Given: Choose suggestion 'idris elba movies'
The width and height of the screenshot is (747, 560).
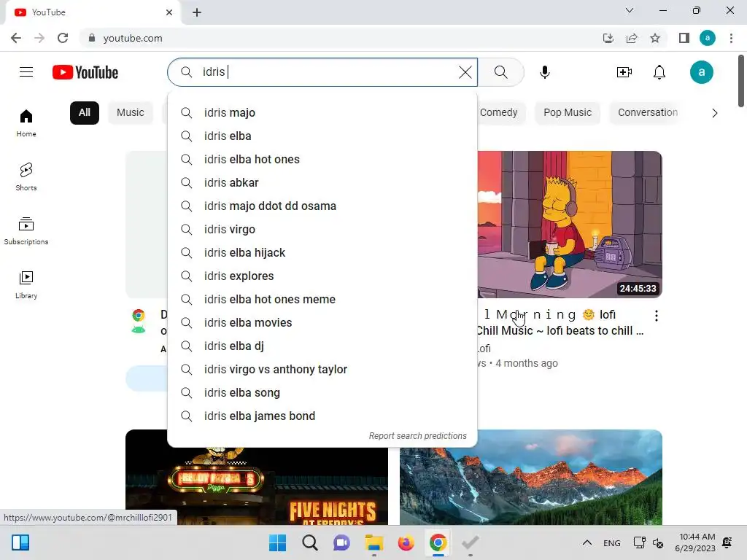Looking at the screenshot, I should coord(322,323).
